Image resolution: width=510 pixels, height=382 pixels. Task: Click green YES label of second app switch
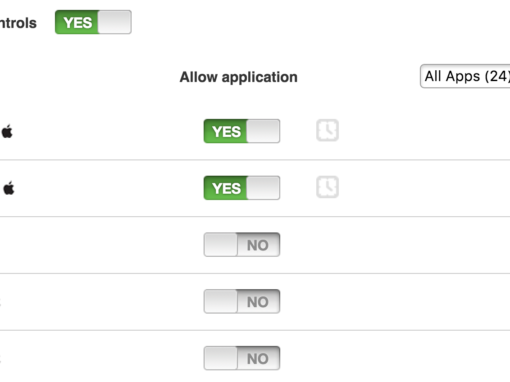226,188
